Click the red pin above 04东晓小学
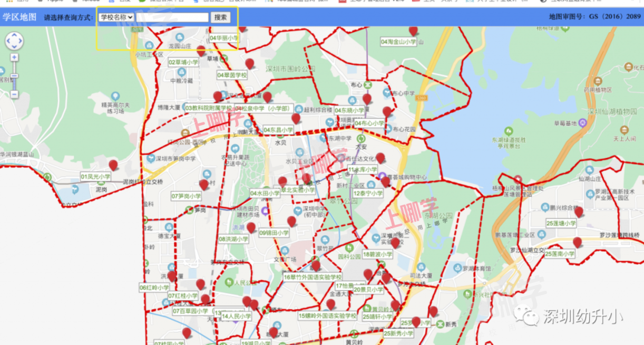Screen dimensions: 644x345 click(x=367, y=99)
